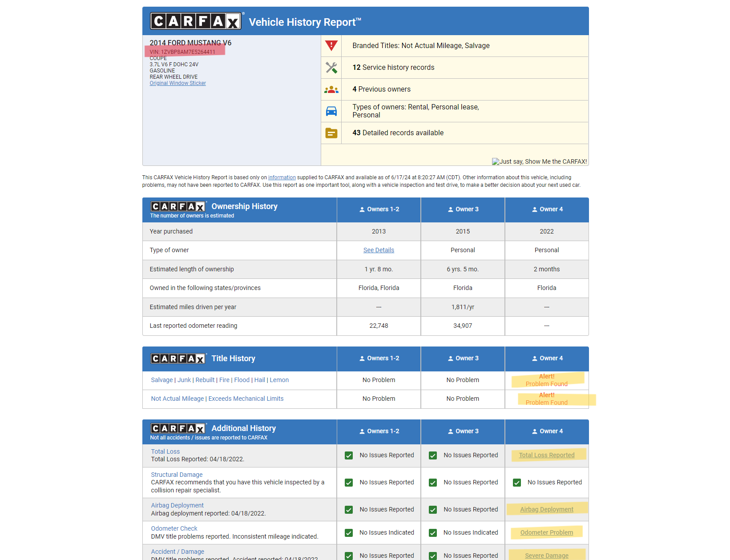
Task: Click 'Branded Titles: Not Actual Mileage, Salvage' text
Action: coord(421,46)
